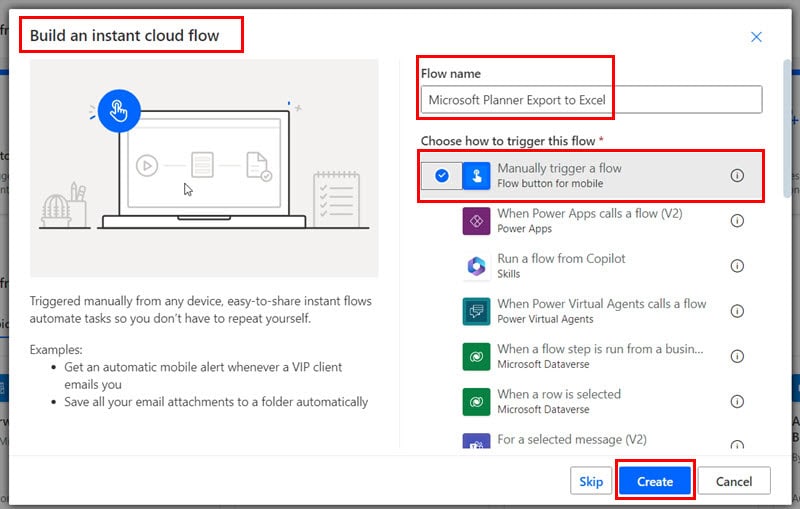Open info for Run a flow from Copilot
Viewport: 800px width, 509px height.
737,266
